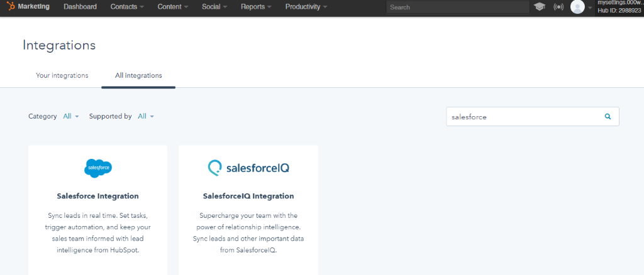Click the integrations search box containing salesforce
Viewport: 644px width, 275px height.
tap(532, 116)
